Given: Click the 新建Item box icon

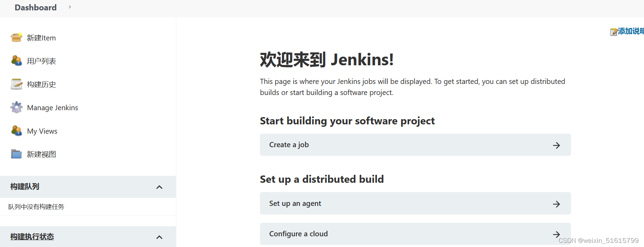Looking at the screenshot, I should coord(16,37).
